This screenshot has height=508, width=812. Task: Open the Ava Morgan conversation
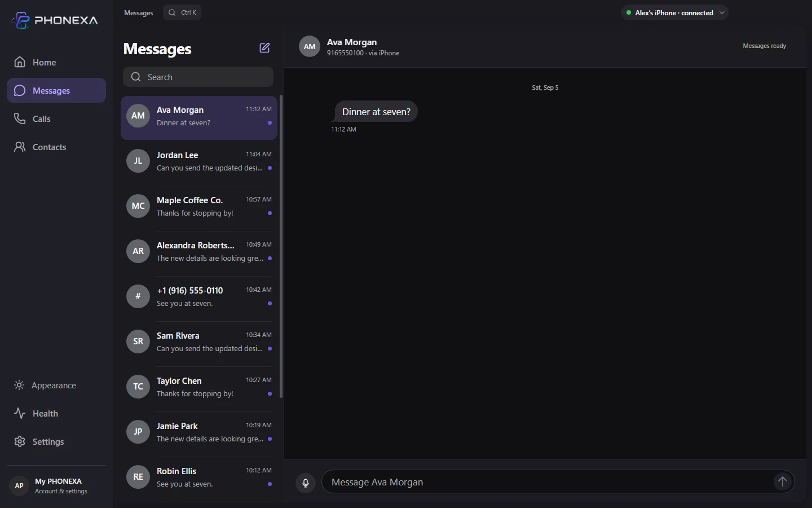(x=199, y=117)
